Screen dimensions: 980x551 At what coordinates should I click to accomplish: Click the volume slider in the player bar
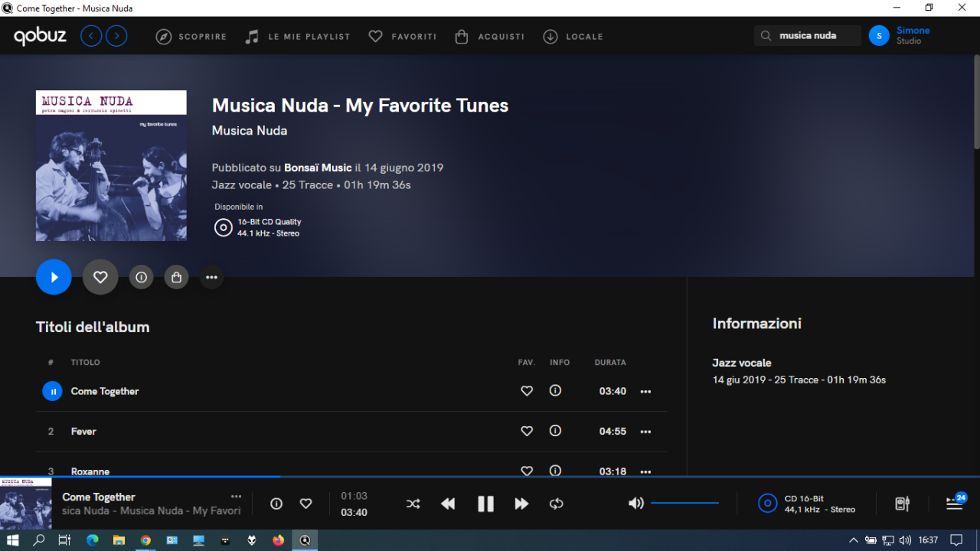pyautogui.click(x=684, y=503)
